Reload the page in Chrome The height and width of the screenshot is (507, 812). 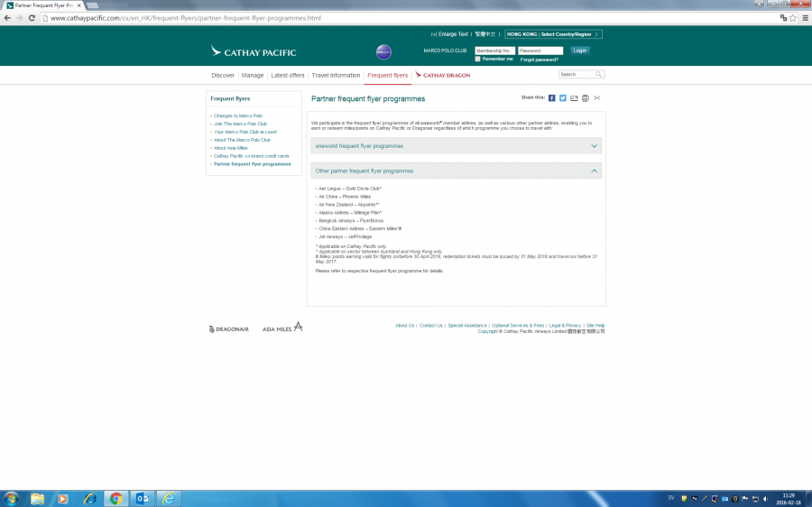tap(32, 18)
